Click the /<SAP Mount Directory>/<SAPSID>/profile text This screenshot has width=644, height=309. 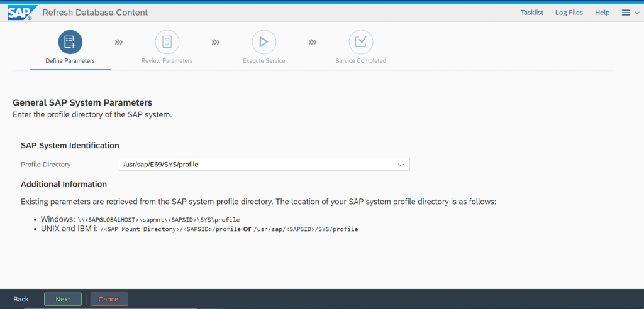170,229
